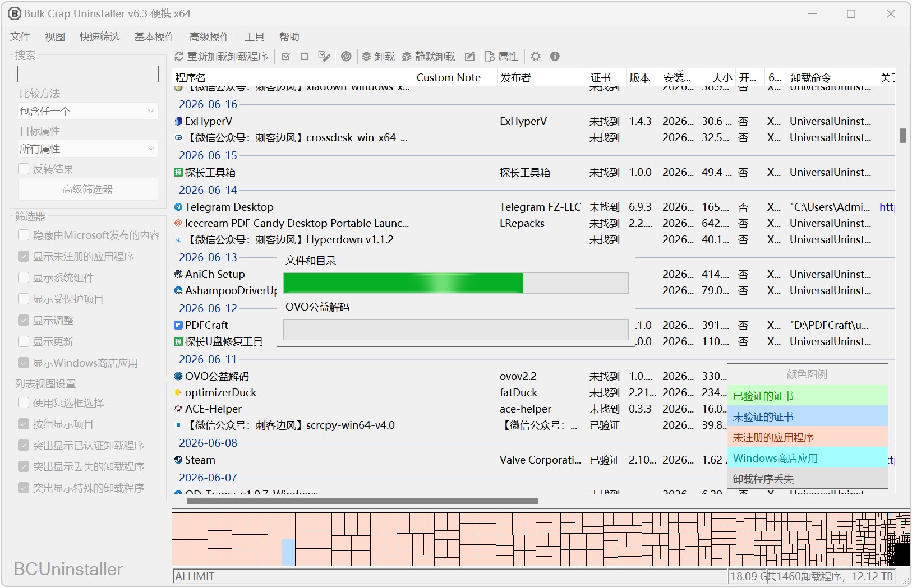Open the 高级操作 menu
The height and width of the screenshot is (588, 912).
[210, 37]
